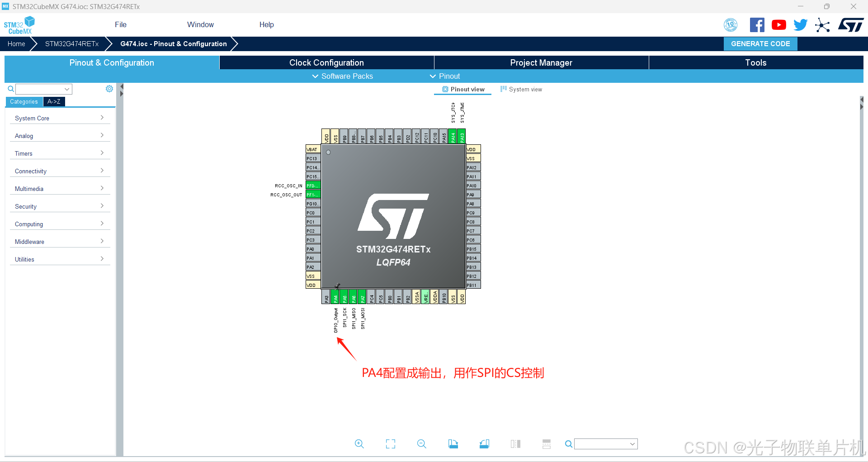Expand the Pinout dropdown menu
The height and width of the screenshot is (462, 868).
[445, 76]
